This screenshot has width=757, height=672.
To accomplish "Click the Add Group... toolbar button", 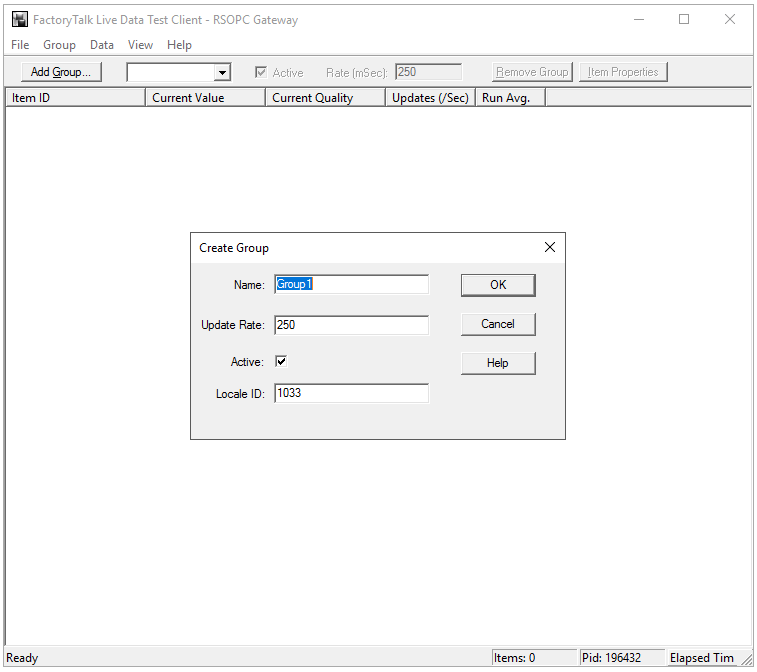I will pos(61,72).
